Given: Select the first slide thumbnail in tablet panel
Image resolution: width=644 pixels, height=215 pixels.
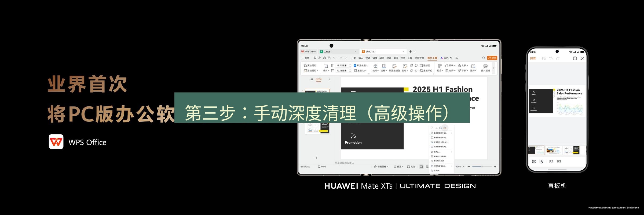Looking at the screenshot, I should (317, 91).
